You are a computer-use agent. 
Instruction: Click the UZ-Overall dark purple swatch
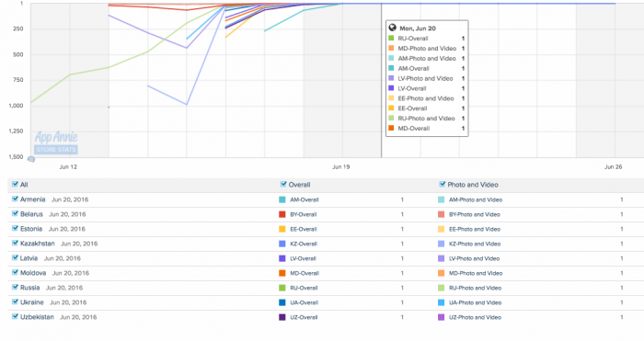[x=282, y=317]
